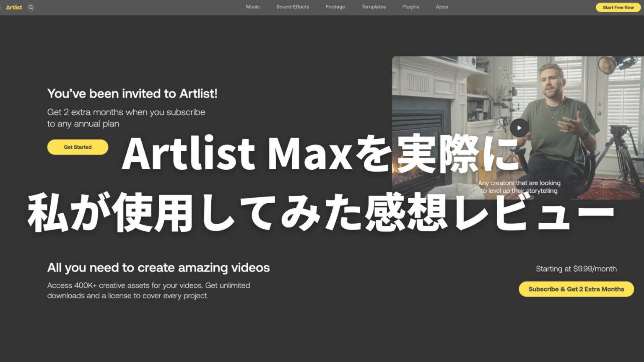The width and height of the screenshot is (644, 362).
Task: Open the Plugins dropdown
Action: click(x=410, y=7)
